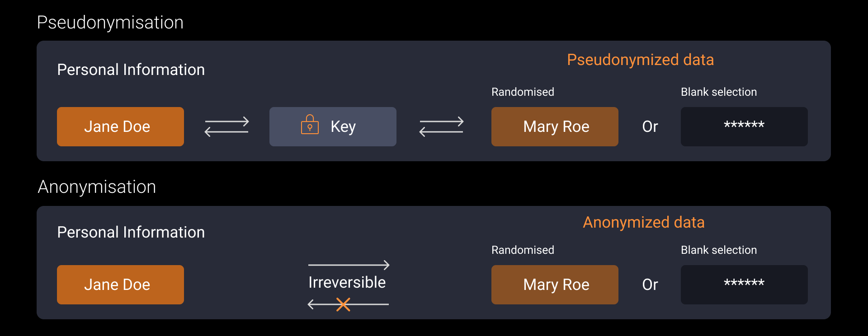Image resolution: width=868 pixels, height=336 pixels.
Task: Click the Key box label
Action: tap(343, 126)
